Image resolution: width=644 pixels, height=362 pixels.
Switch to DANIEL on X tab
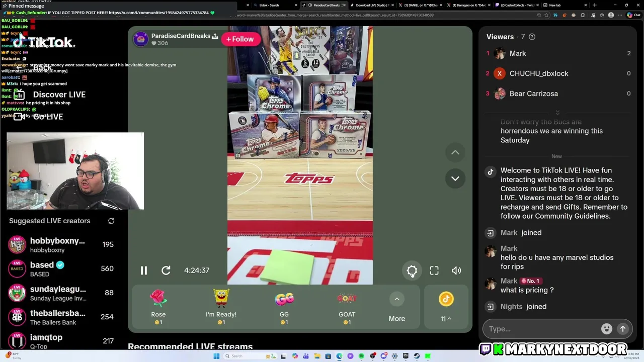tap(421, 5)
